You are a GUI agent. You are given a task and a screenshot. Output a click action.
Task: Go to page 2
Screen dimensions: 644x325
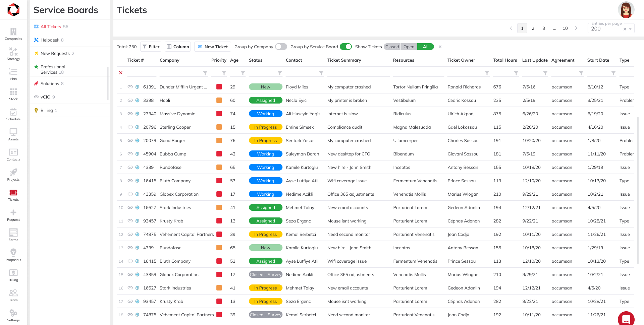533,28
